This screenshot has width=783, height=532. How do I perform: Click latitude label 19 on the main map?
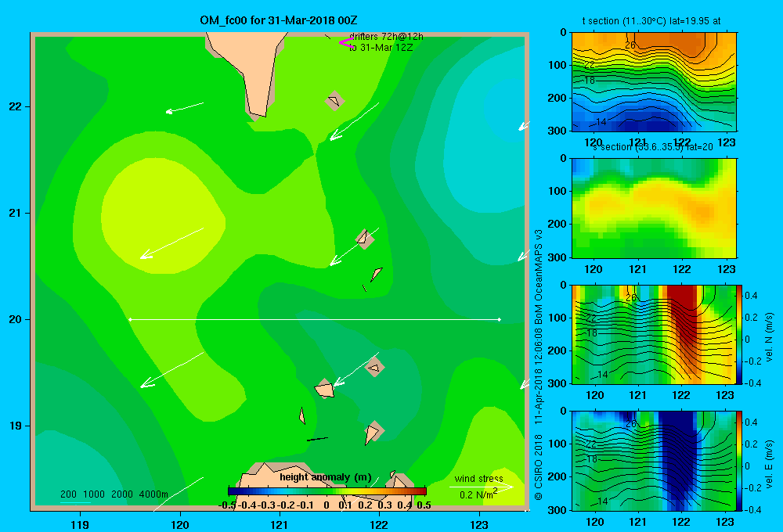(16, 426)
